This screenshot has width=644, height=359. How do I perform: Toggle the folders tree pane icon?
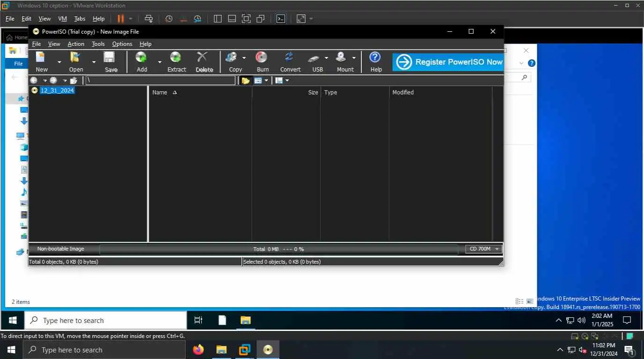(246, 80)
